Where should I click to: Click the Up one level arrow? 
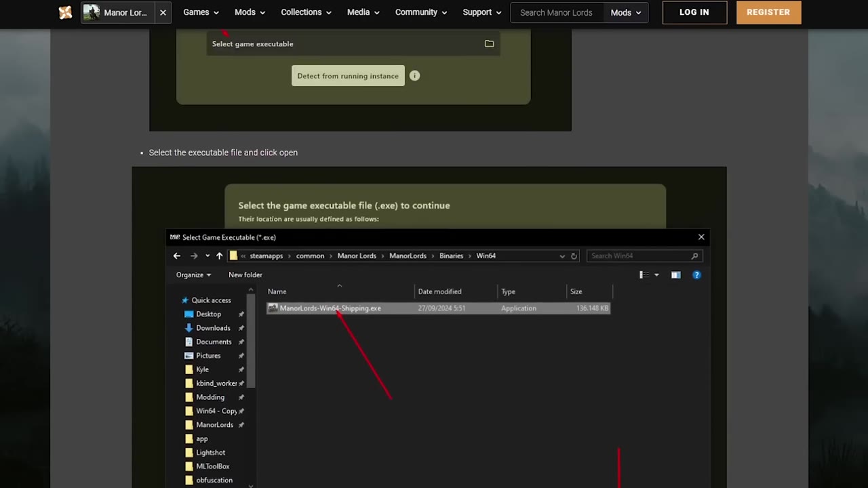pos(219,256)
